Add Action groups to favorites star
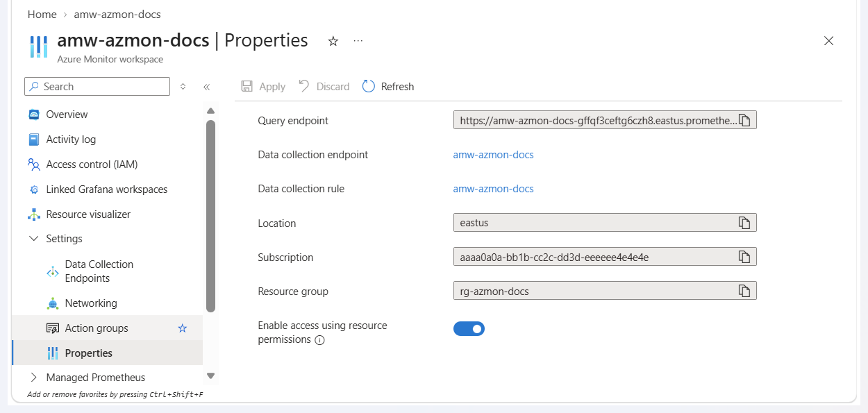 point(183,328)
